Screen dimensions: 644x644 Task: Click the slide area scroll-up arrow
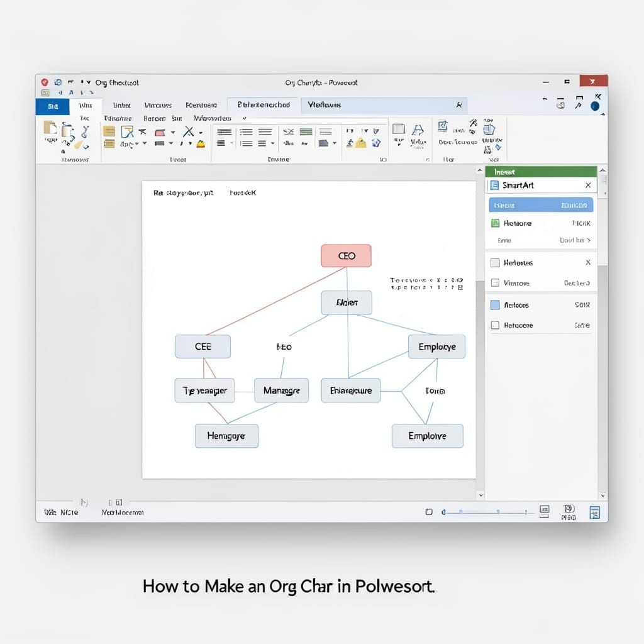pyautogui.click(x=480, y=170)
